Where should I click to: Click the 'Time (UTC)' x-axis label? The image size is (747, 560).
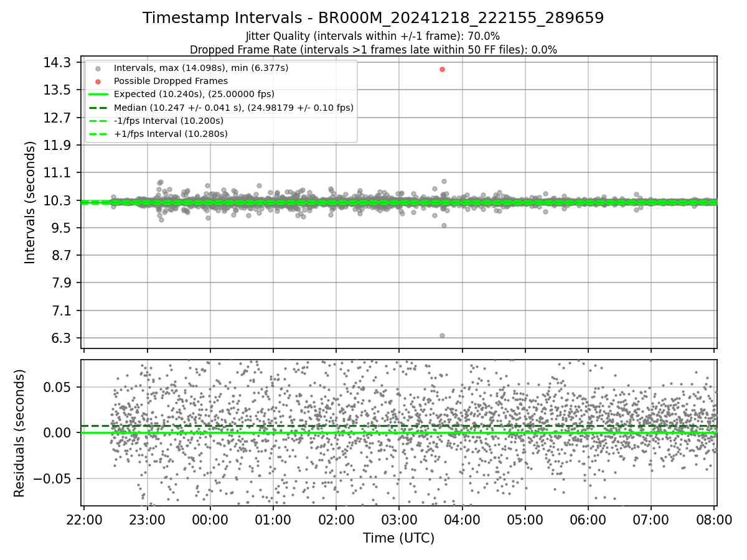click(399, 538)
